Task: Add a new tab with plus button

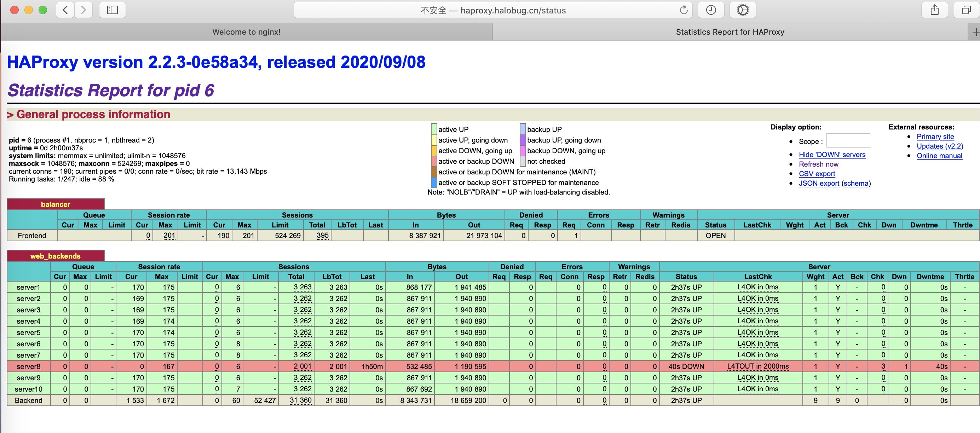Action: 975,32
